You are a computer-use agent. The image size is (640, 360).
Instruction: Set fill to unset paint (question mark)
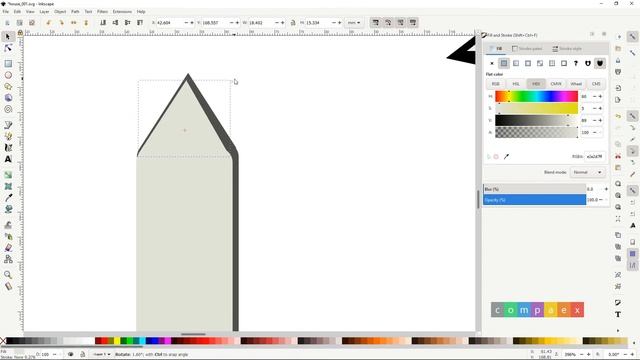click(x=576, y=63)
